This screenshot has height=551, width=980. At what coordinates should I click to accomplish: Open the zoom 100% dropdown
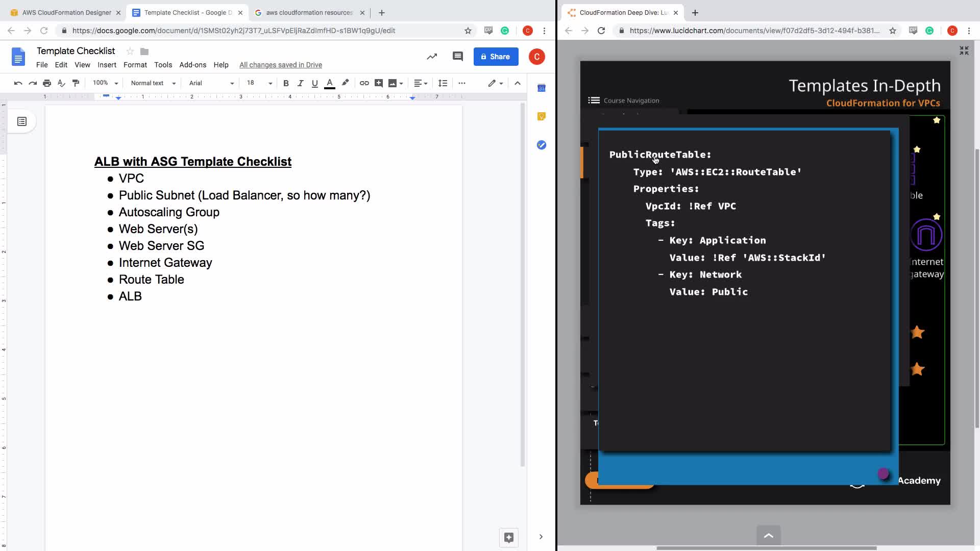coord(105,83)
